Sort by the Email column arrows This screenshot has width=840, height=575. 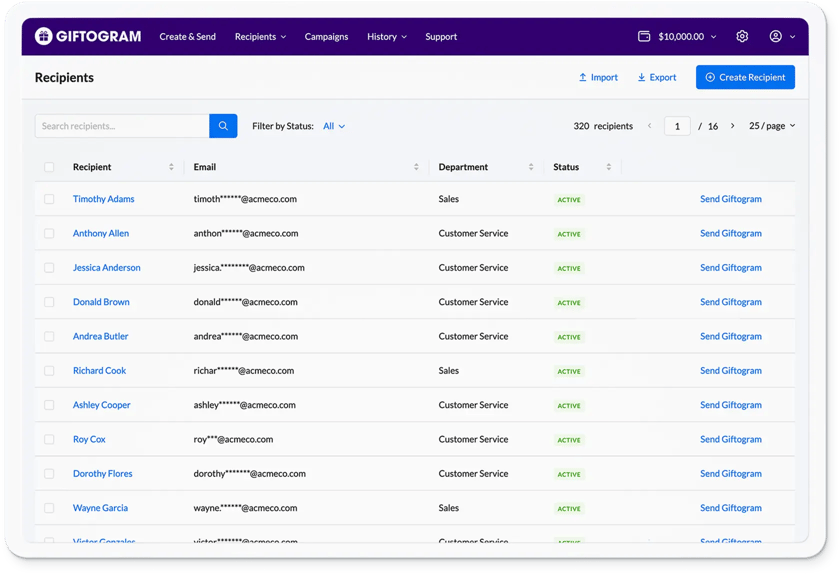(416, 167)
